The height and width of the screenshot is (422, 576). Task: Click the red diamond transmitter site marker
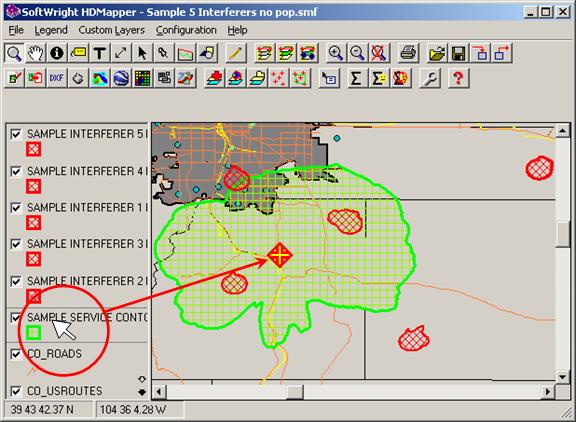280,255
